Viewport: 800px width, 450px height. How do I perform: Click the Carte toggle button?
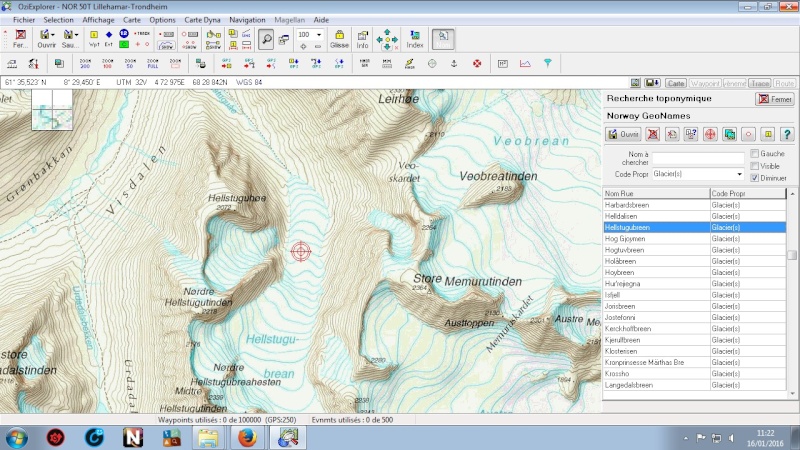pos(675,83)
